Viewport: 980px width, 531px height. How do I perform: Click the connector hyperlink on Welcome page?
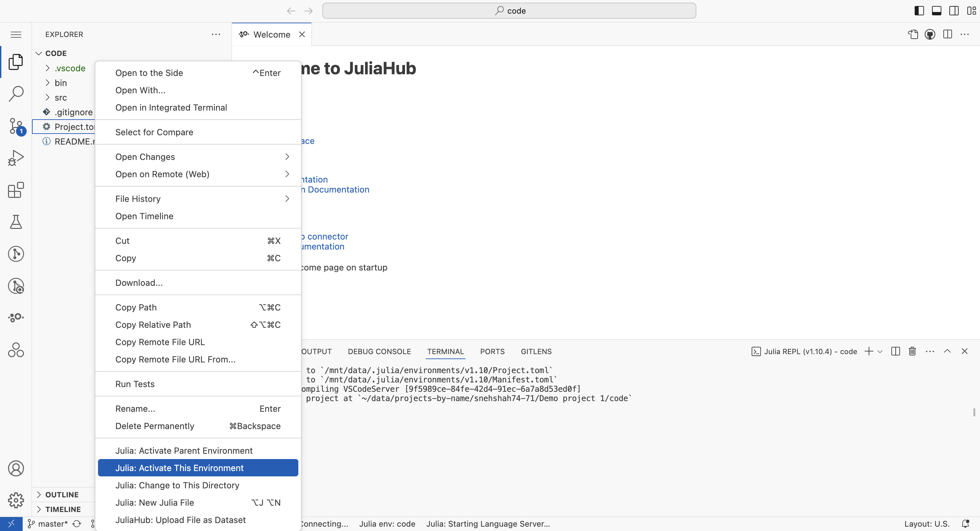click(327, 237)
